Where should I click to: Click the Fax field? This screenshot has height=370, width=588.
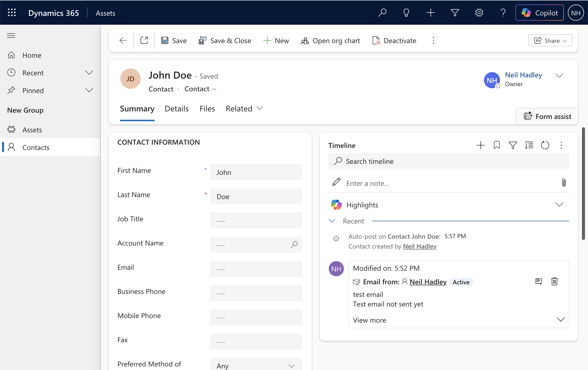pos(256,342)
